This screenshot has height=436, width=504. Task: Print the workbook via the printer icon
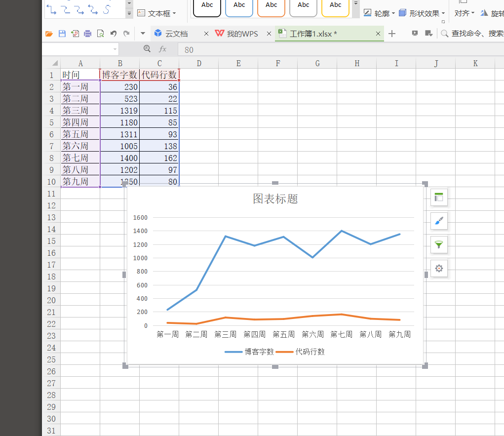coord(87,34)
